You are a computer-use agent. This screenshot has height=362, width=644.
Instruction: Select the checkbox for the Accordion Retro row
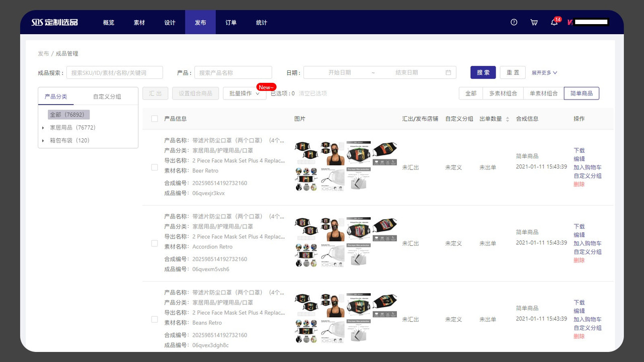[154, 243]
